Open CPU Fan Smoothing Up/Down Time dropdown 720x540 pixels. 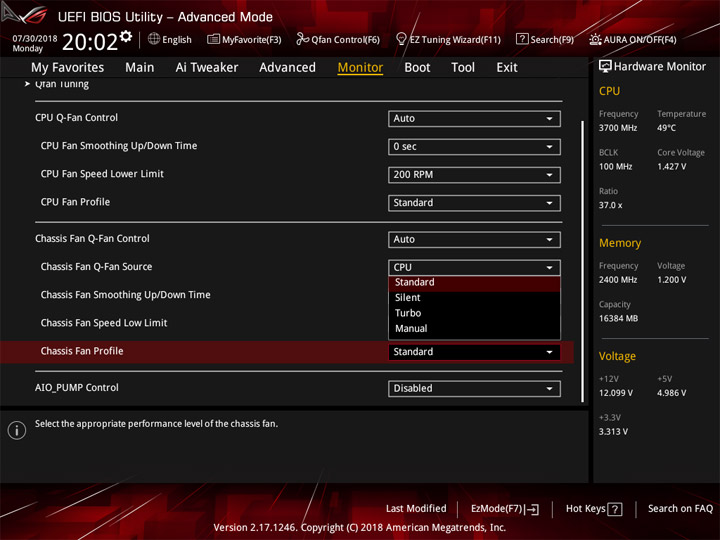[x=474, y=146]
